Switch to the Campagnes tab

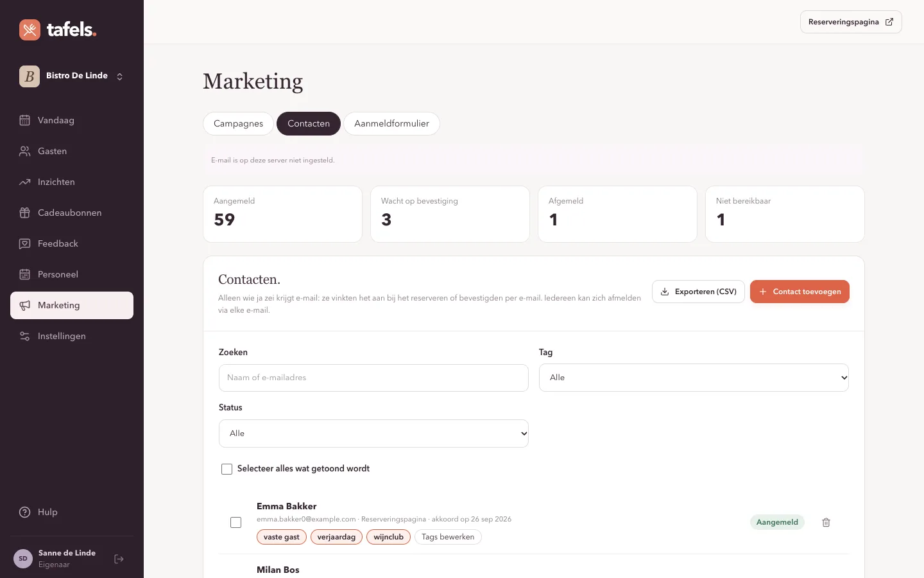click(x=238, y=123)
